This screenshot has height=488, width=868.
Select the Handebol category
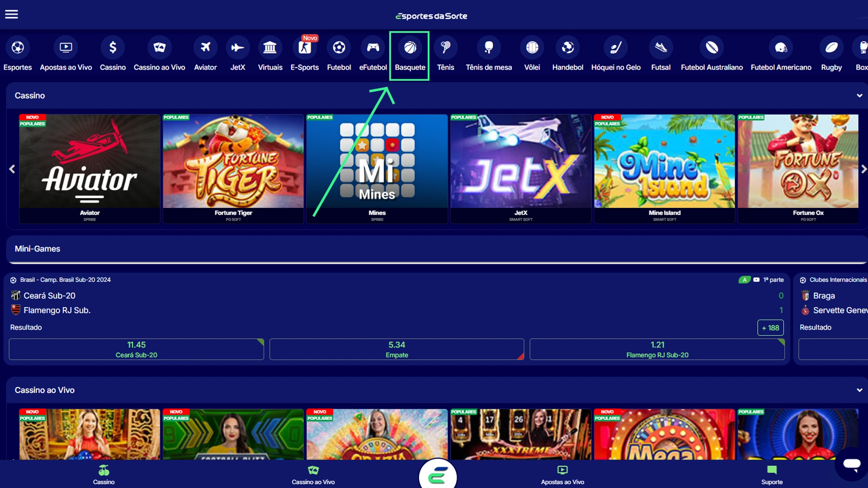click(x=568, y=55)
